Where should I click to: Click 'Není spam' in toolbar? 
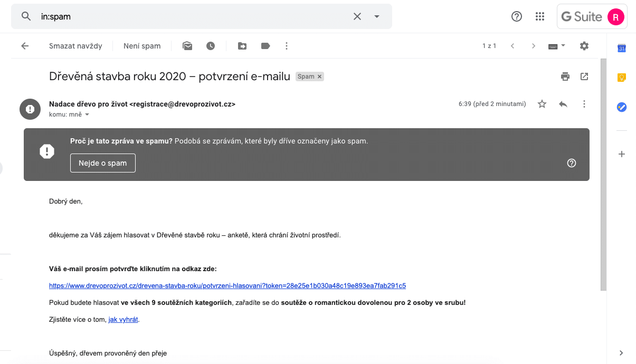[x=142, y=46]
